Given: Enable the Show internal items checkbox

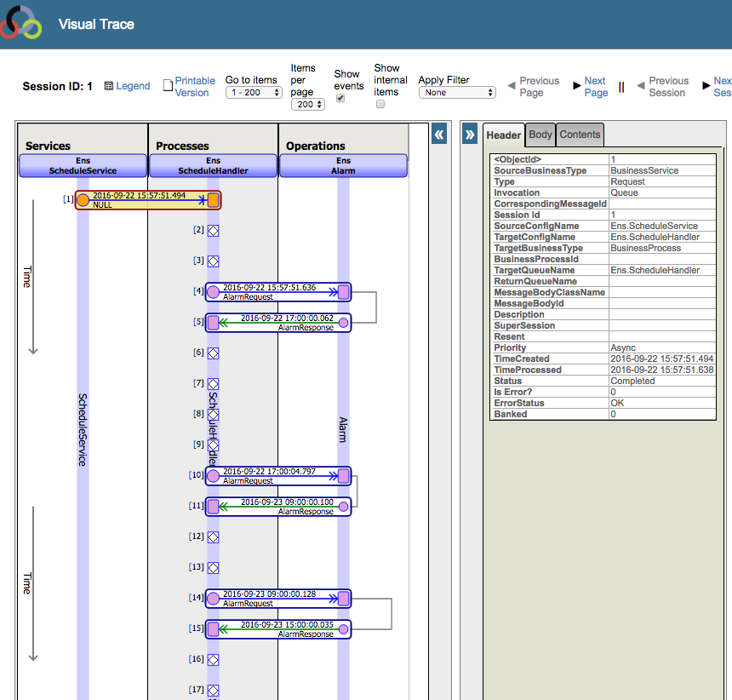Looking at the screenshot, I should (x=380, y=104).
